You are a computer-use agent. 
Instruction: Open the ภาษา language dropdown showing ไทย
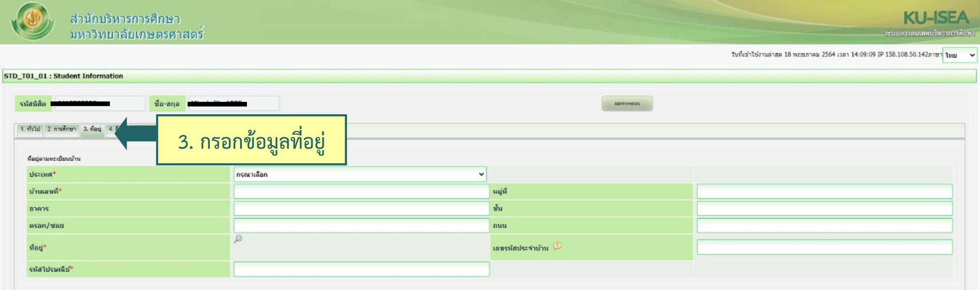[x=959, y=55]
